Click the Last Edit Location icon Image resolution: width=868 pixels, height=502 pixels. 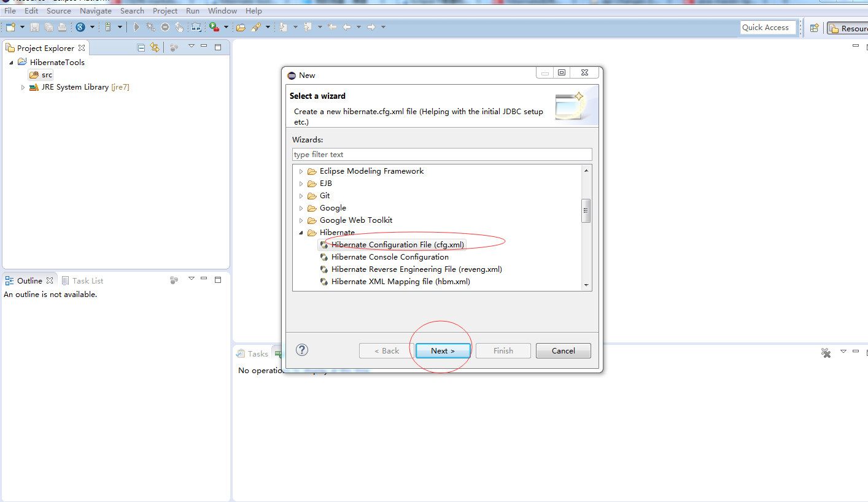(x=332, y=27)
